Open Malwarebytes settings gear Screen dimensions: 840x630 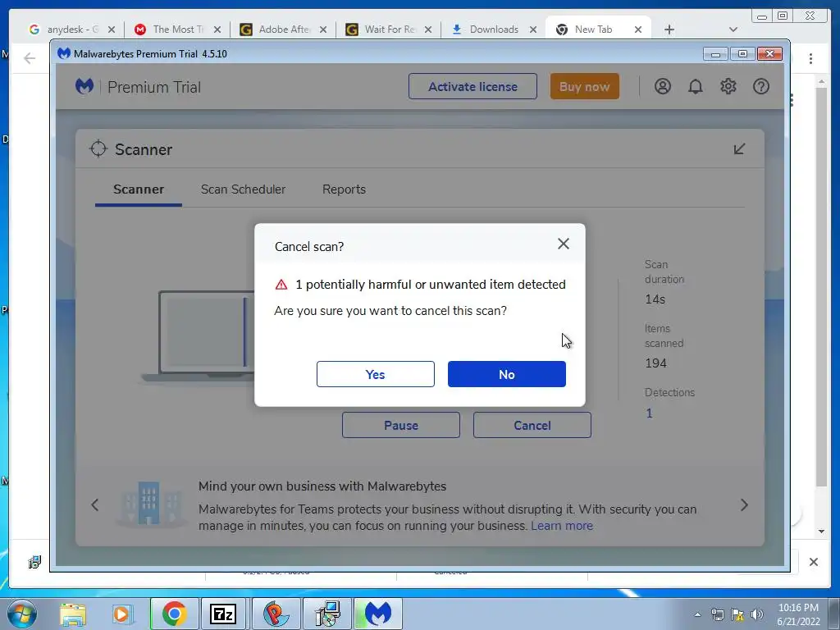point(728,86)
